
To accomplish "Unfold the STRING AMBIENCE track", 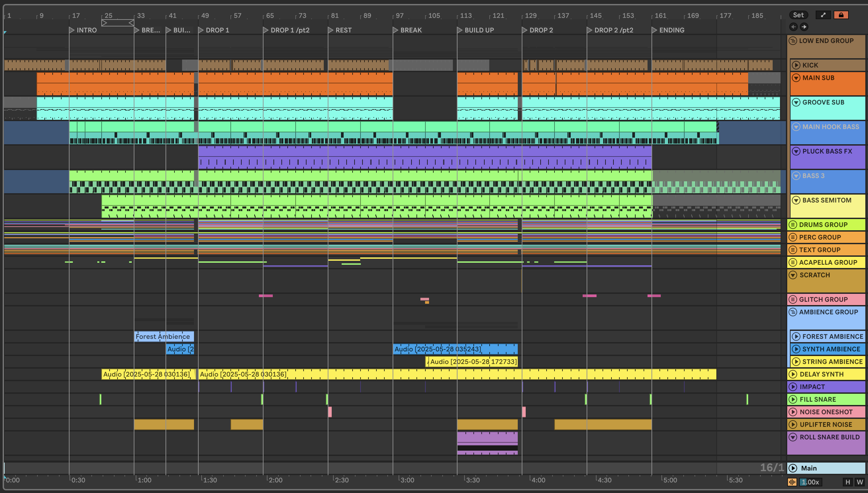I will pyautogui.click(x=796, y=362).
